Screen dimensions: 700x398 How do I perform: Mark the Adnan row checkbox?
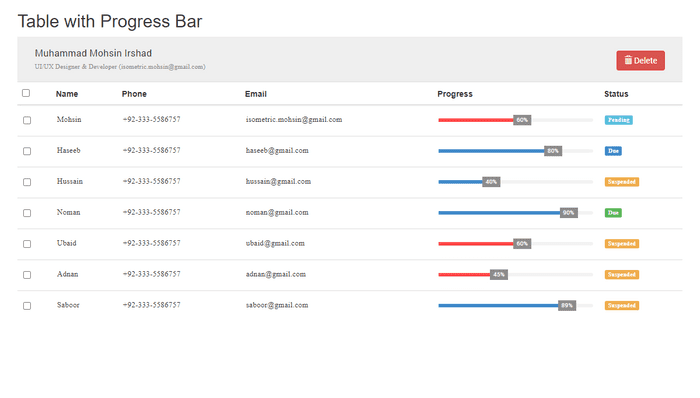tap(27, 275)
